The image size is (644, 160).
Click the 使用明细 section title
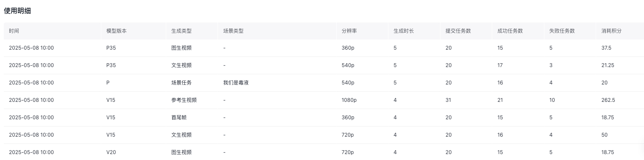(x=17, y=11)
